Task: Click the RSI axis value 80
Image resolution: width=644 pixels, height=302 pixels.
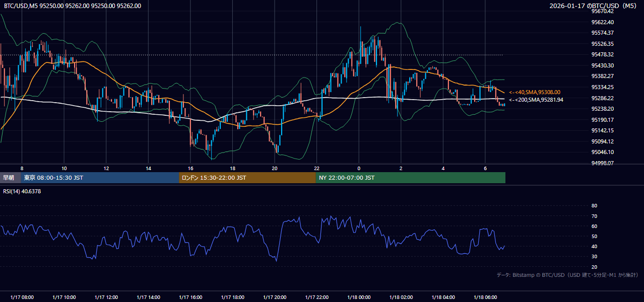Action: coord(594,206)
